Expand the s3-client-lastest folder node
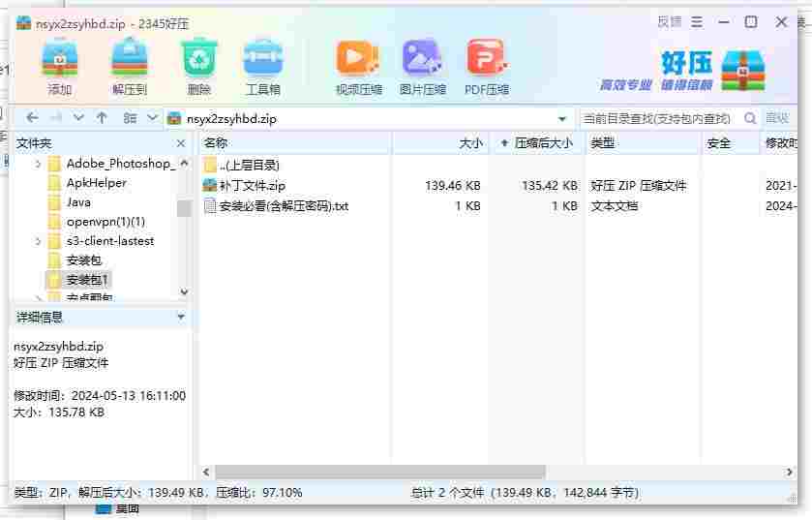 (x=38, y=241)
